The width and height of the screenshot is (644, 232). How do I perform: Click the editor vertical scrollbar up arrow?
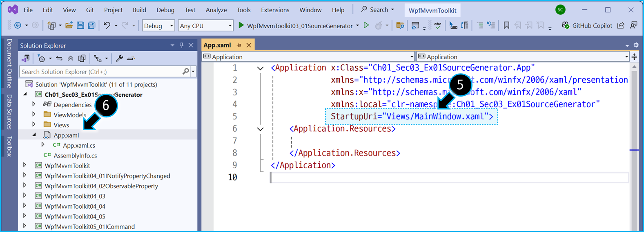point(634,67)
